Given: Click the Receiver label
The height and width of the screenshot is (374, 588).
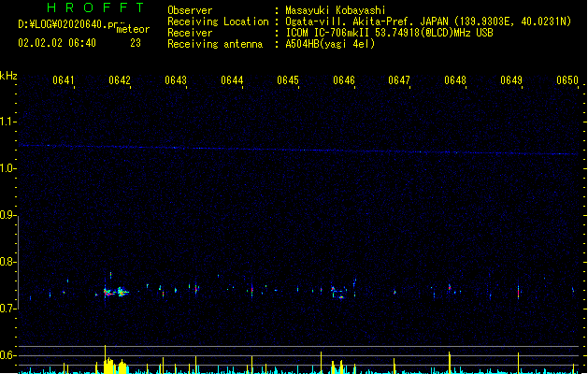Looking at the screenshot, I should (x=190, y=33).
